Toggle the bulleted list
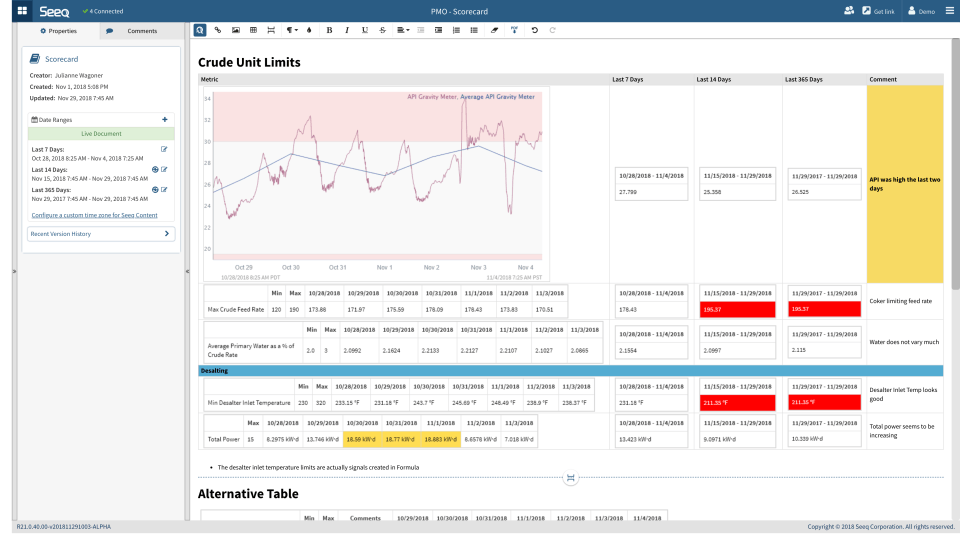 [474, 30]
